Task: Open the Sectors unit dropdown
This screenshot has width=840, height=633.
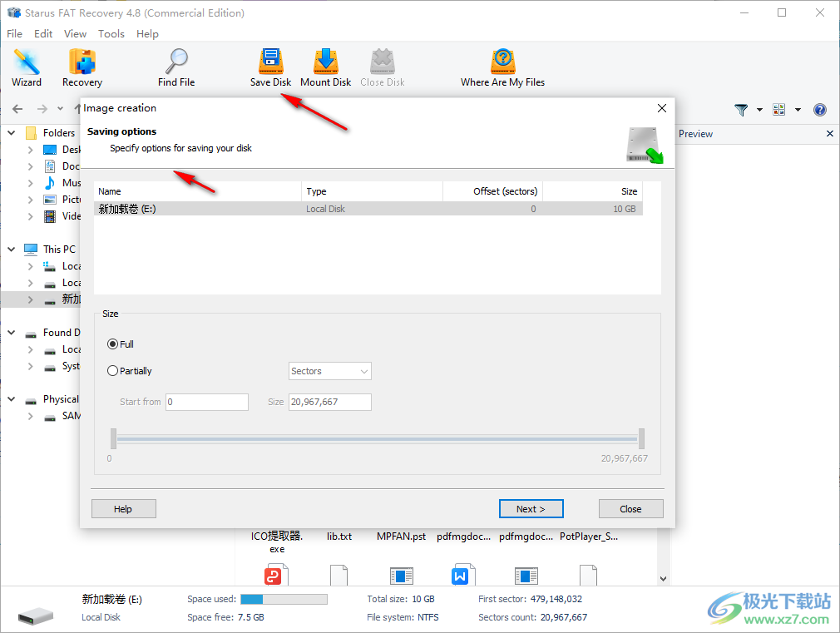Action: 329,371
